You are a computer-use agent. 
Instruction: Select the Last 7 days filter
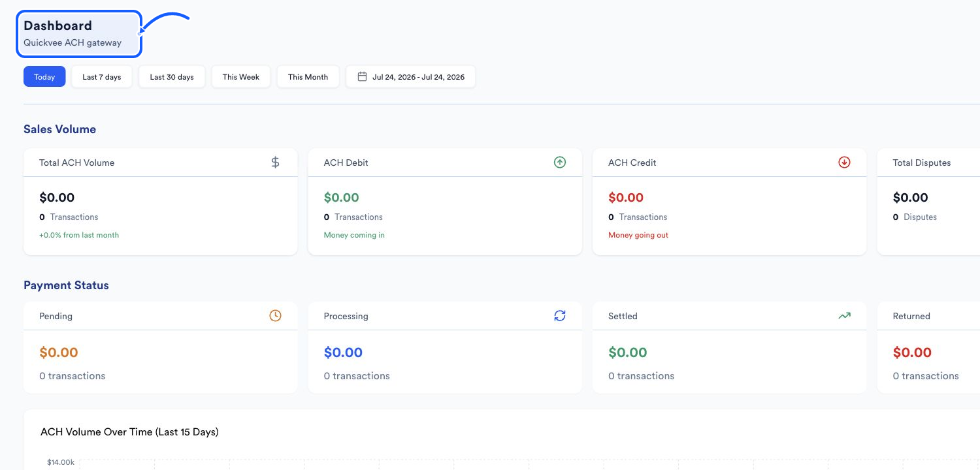pos(102,76)
